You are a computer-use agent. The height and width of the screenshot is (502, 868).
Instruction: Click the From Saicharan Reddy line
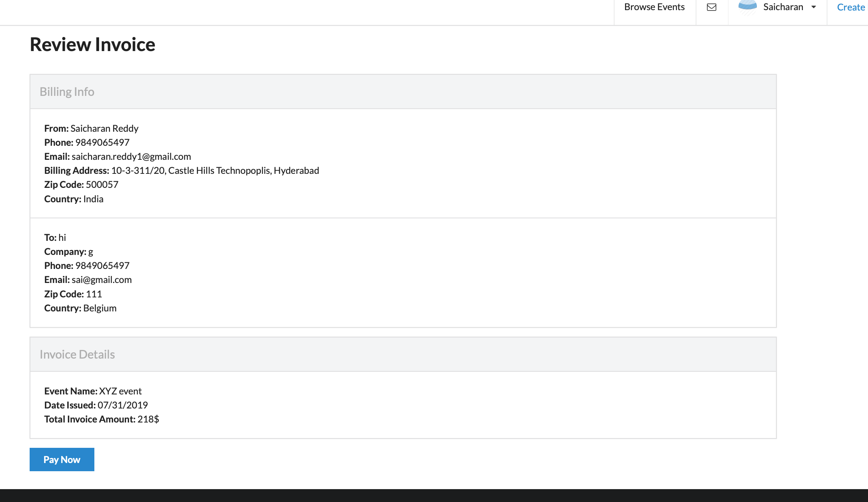[91, 129]
